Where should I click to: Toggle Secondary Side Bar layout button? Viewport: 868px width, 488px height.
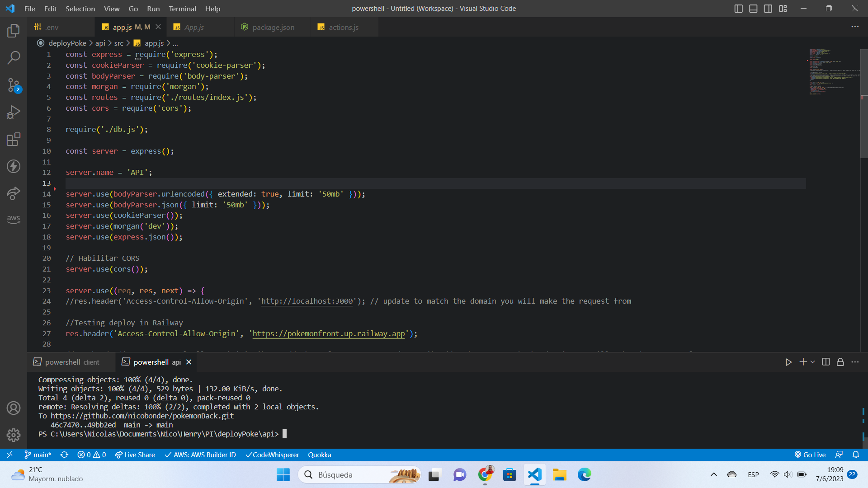(x=768, y=9)
